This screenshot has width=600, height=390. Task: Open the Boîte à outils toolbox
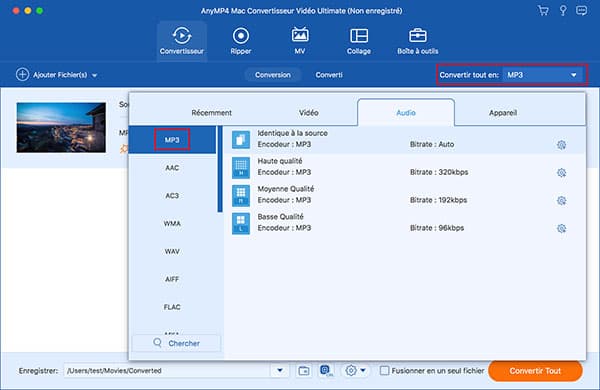tap(417, 41)
